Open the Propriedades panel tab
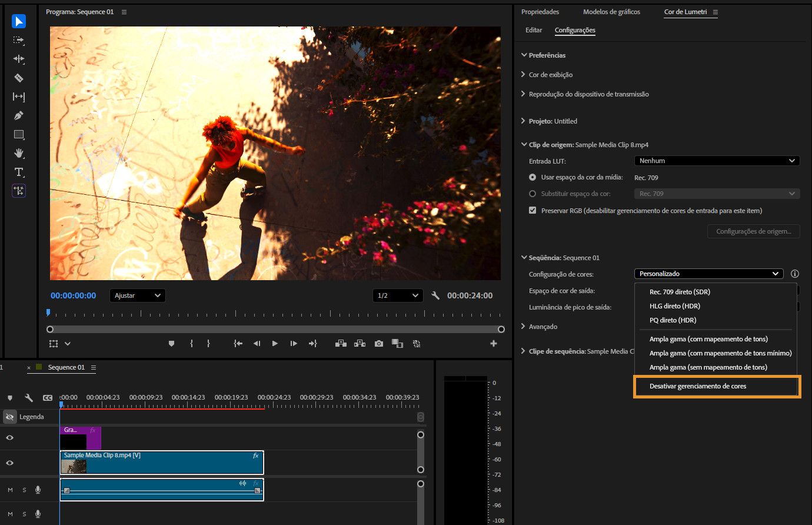Screen dimensions: 812x525 (540, 12)
